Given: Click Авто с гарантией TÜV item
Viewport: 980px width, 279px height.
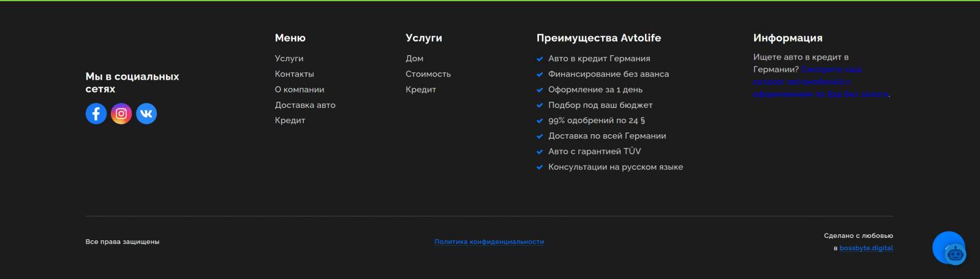Looking at the screenshot, I should 594,151.
